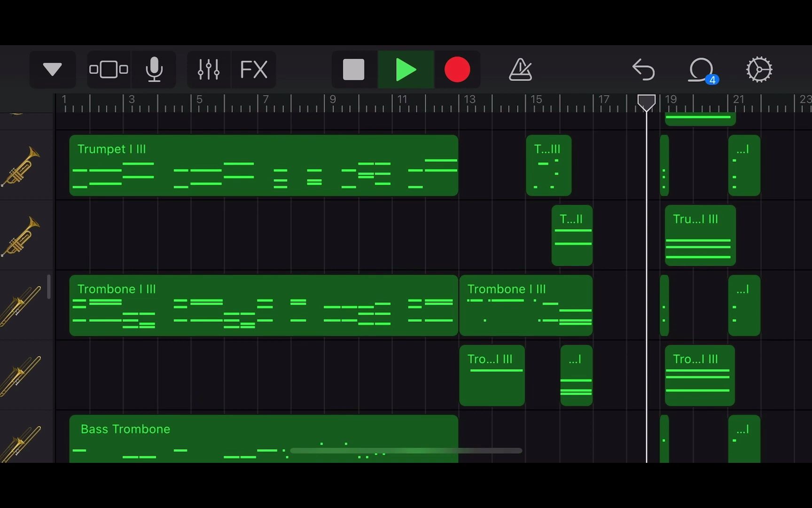The image size is (812, 508).
Task: Click the track header handle beside the trombone
Action: (x=48, y=287)
